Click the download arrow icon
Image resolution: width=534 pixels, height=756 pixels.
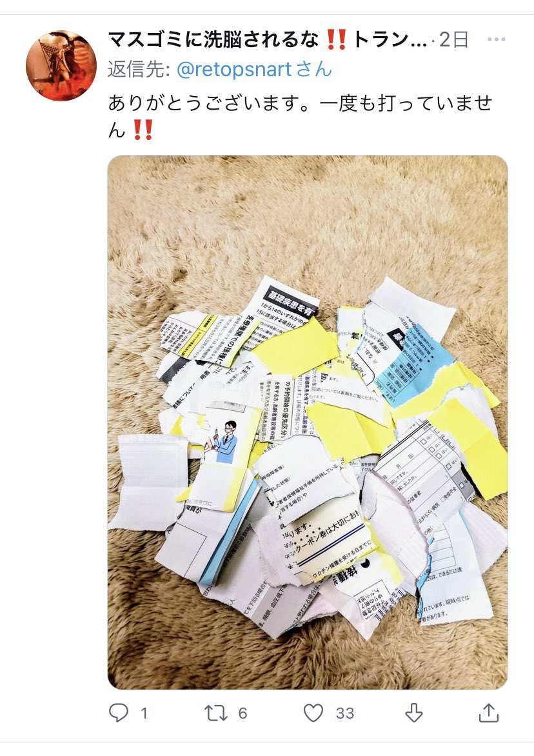click(x=414, y=713)
